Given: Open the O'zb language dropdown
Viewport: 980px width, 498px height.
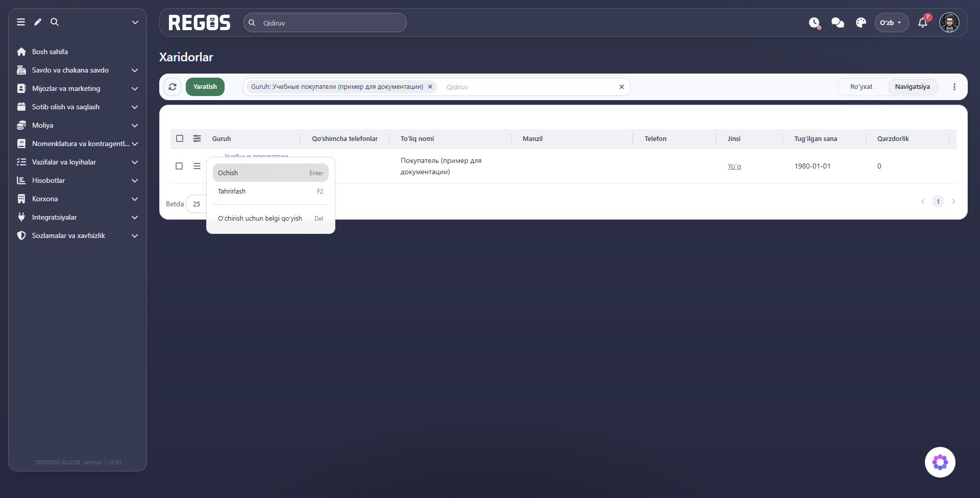Looking at the screenshot, I should [x=891, y=22].
